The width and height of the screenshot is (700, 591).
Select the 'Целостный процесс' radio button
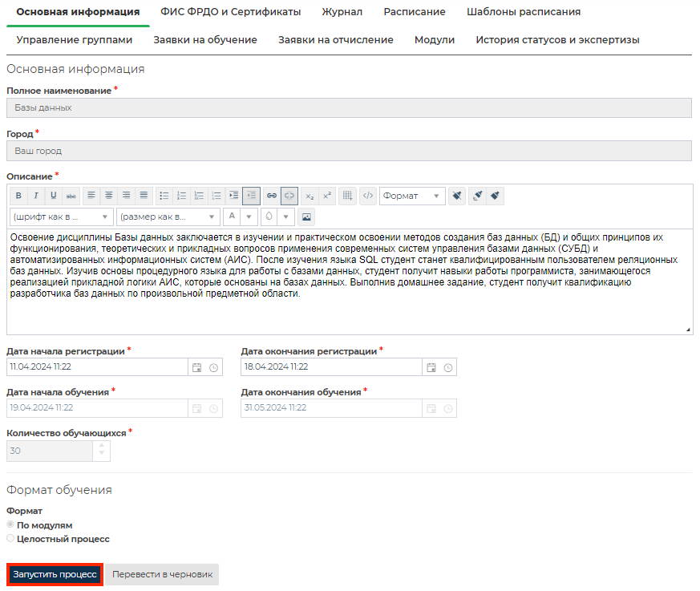(x=10, y=539)
